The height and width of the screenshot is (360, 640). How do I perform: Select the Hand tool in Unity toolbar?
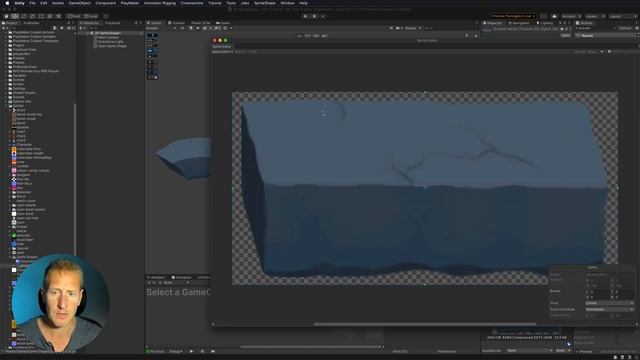7,16
